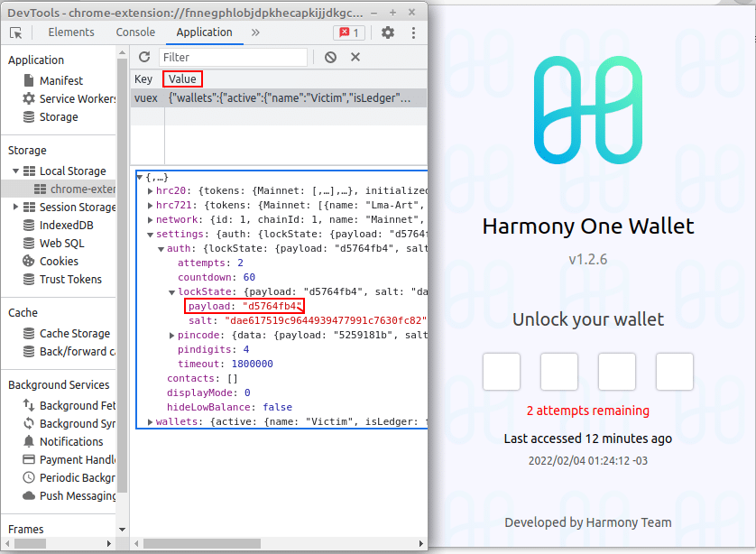Viewport: 756px width, 554px height.
Task: Collapse the settings object
Action: [x=151, y=235]
